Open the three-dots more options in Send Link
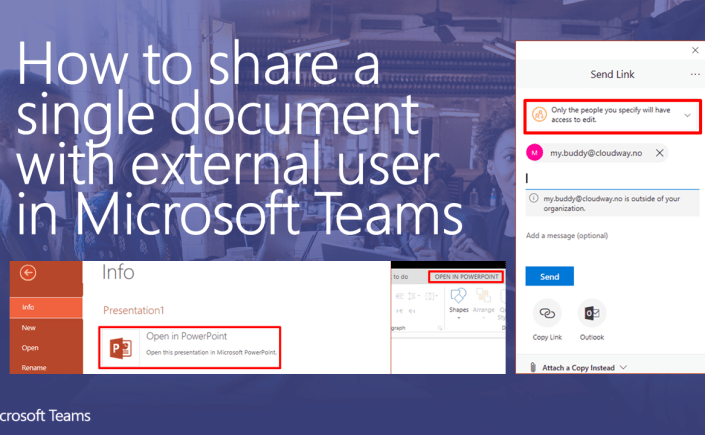The height and width of the screenshot is (435, 705). tap(695, 74)
